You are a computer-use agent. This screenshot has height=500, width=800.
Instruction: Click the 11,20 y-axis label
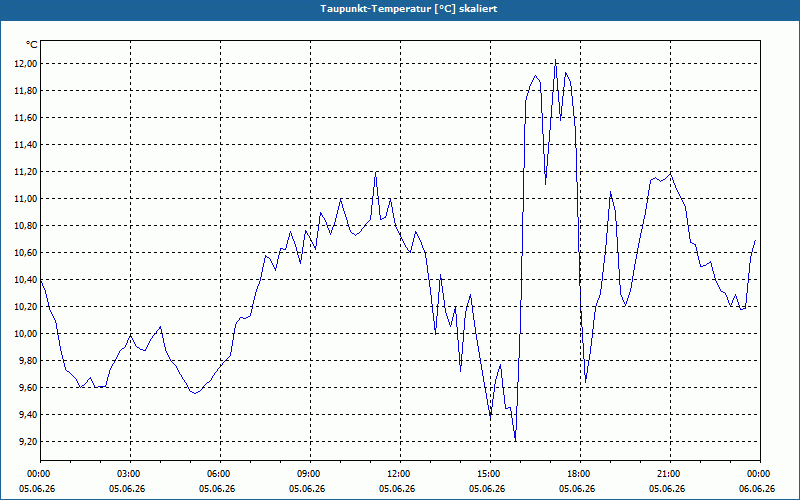pos(26,172)
